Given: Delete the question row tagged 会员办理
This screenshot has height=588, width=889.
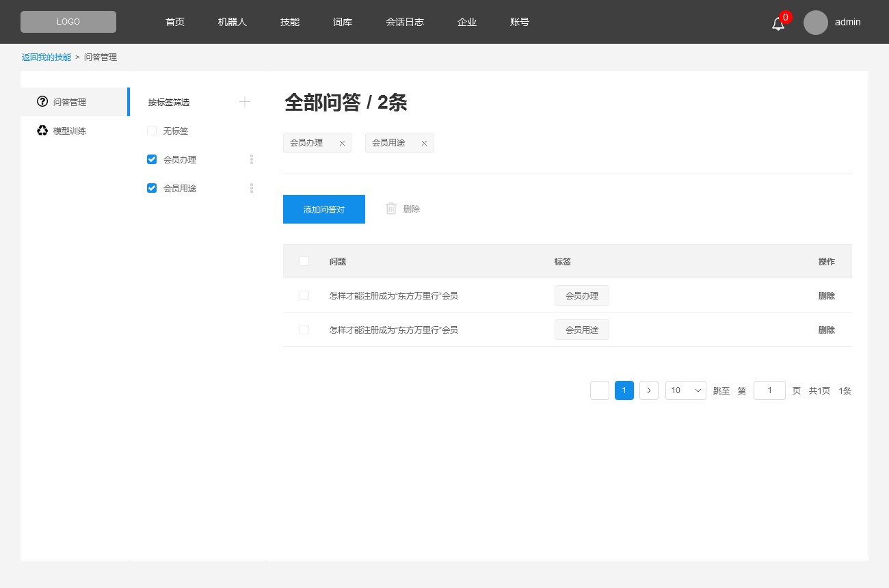Looking at the screenshot, I should coord(827,296).
